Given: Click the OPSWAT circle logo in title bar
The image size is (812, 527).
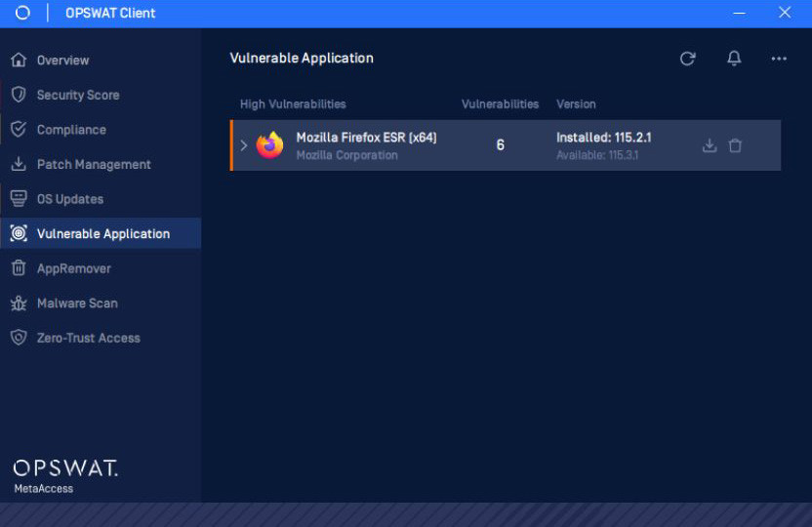Looking at the screenshot, I should click(22, 13).
